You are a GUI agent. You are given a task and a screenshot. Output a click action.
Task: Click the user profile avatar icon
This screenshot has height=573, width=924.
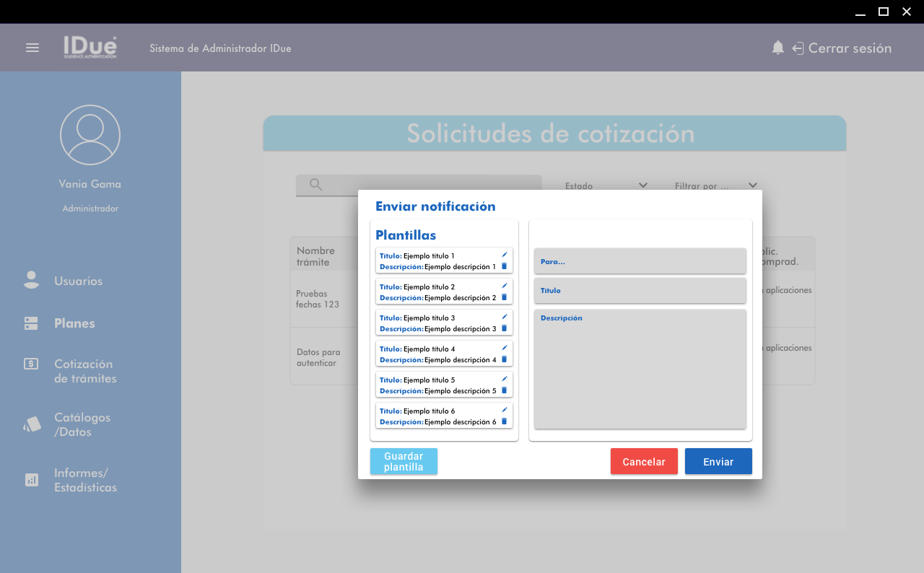click(90, 135)
